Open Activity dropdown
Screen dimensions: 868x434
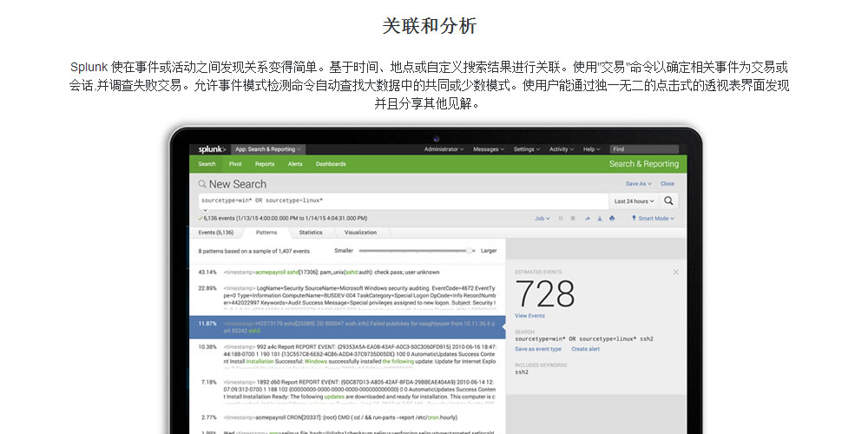tap(562, 149)
